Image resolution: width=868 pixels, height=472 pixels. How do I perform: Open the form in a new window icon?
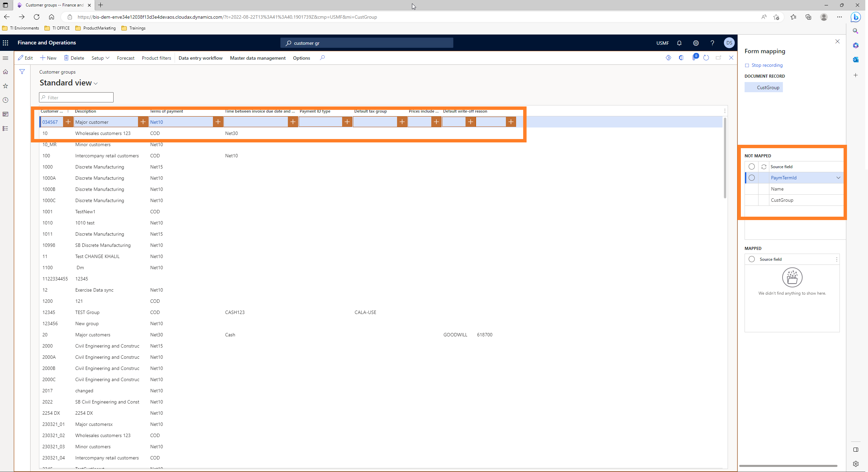(x=718, y=58)
